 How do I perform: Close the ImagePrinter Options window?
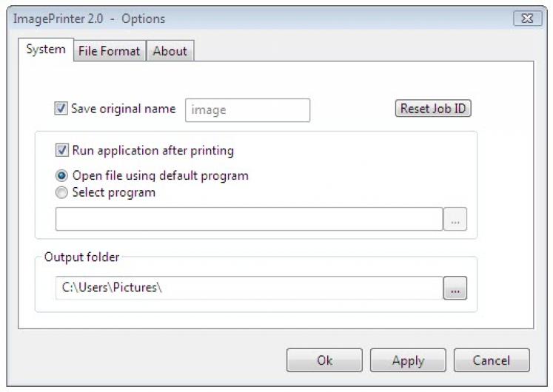[527, 18]
